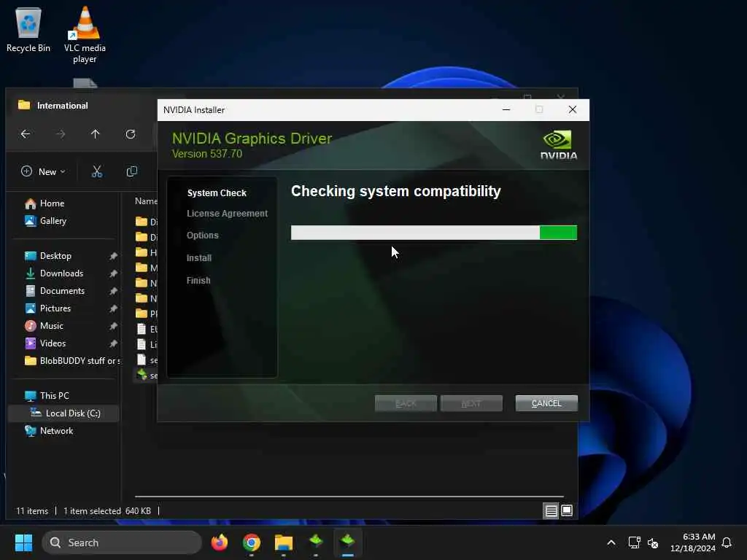Select the Options step in installer sidebar
The width and height of the screenshot is (747, 560).
click(203, 236)
